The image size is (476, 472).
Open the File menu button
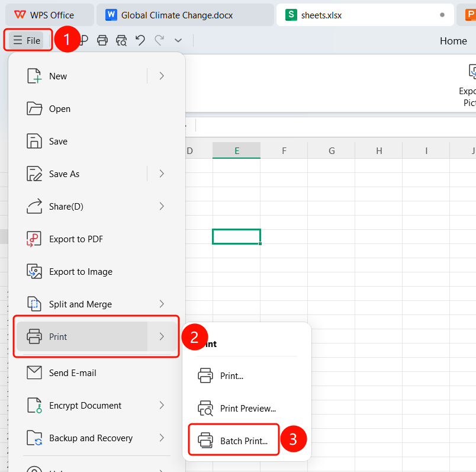(27, 40)
